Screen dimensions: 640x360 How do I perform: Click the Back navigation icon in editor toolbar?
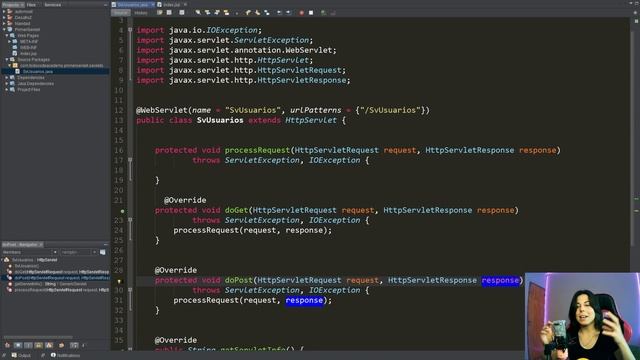pos(169,13)
